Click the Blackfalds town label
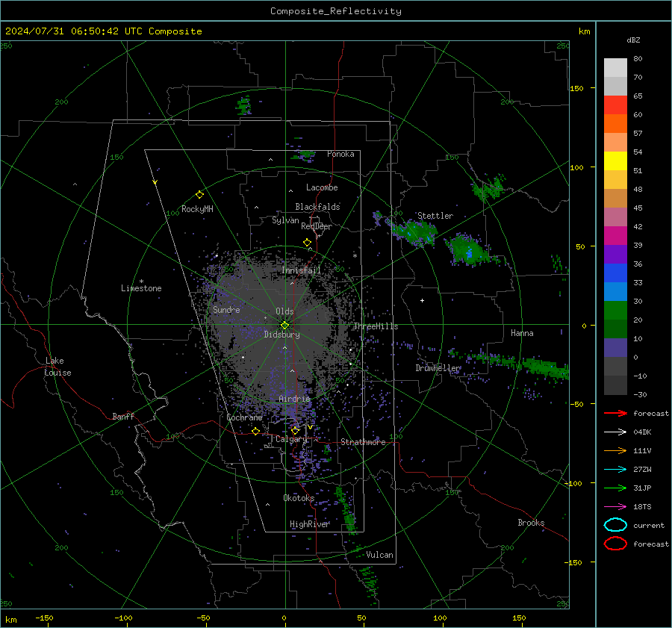Image resolution: width=672 pixels, height=628 pixels. point(317,207)
